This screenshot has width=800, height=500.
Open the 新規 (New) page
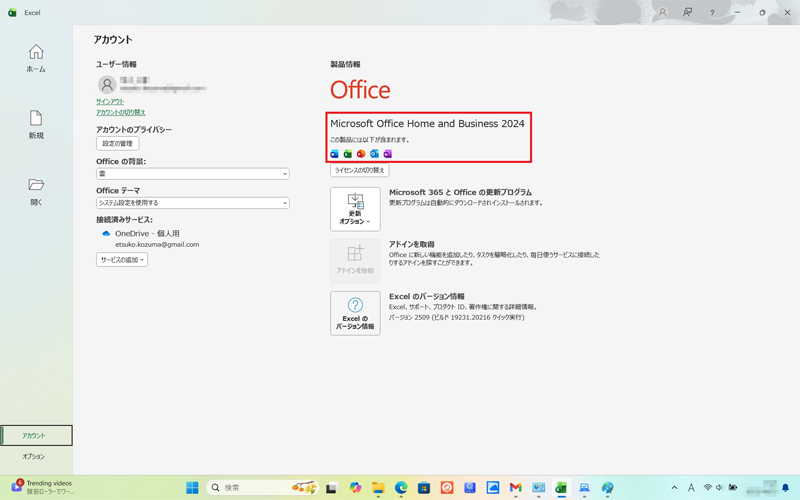click(x=36, y=124)
